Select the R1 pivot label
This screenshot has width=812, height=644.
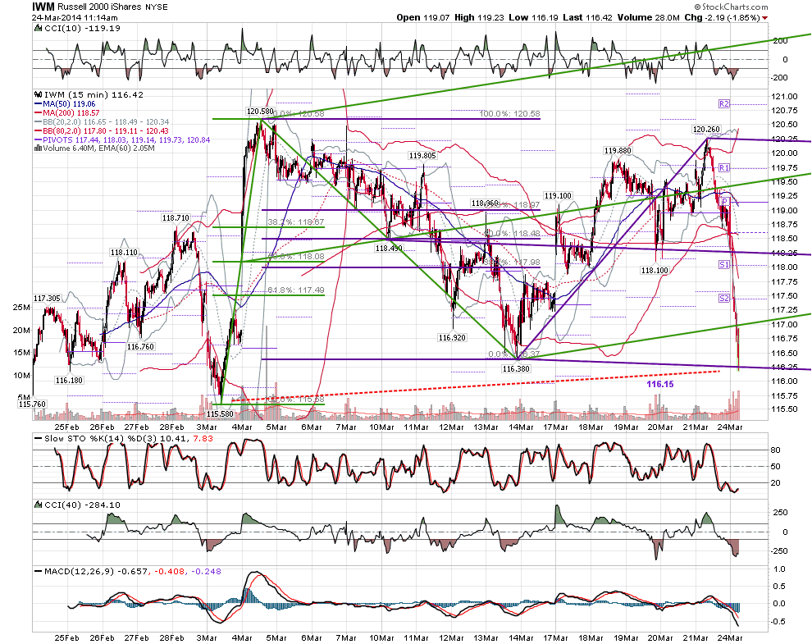coord(723,168)
